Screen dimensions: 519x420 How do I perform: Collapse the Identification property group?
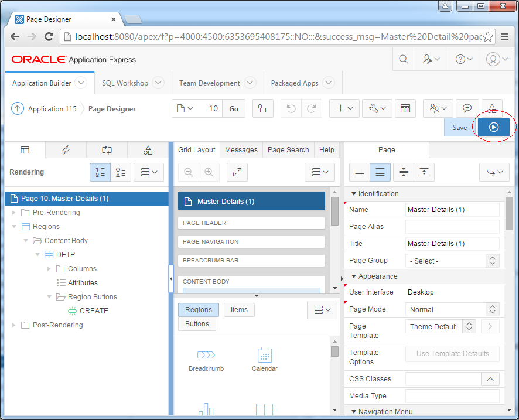click(x=354, y=194)
